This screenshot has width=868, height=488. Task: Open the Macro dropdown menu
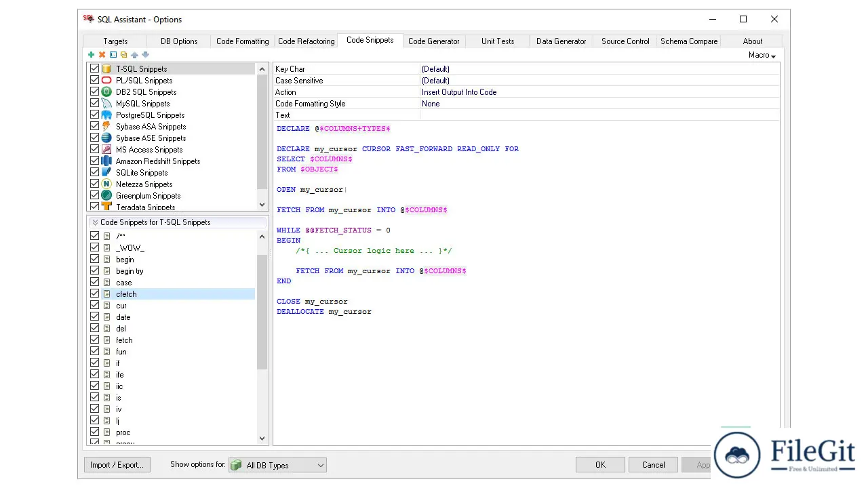762,56
